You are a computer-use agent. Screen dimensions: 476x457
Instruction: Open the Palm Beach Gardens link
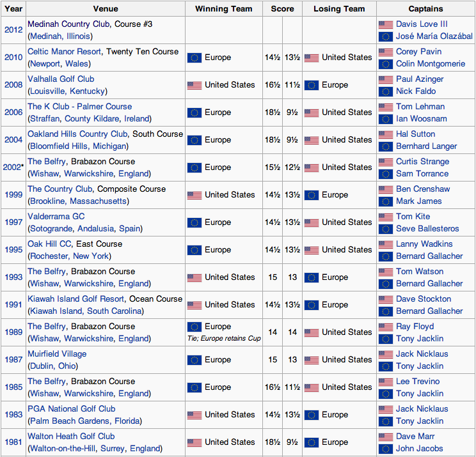(70, 421)
